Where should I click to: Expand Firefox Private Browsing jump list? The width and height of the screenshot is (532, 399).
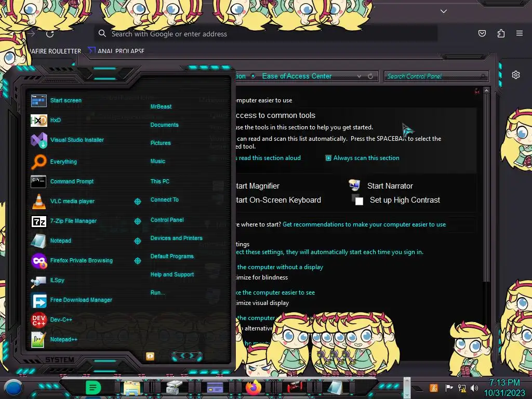point(137,261)
